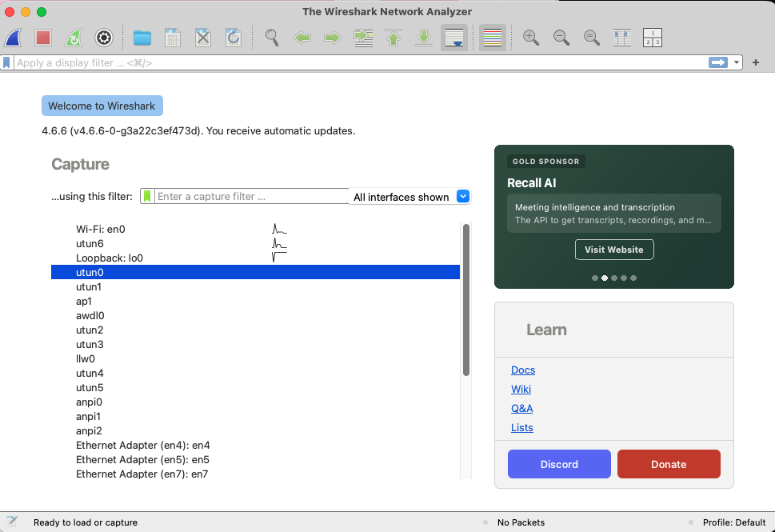
Task: Select the llw0 interface
Action: 255,358
